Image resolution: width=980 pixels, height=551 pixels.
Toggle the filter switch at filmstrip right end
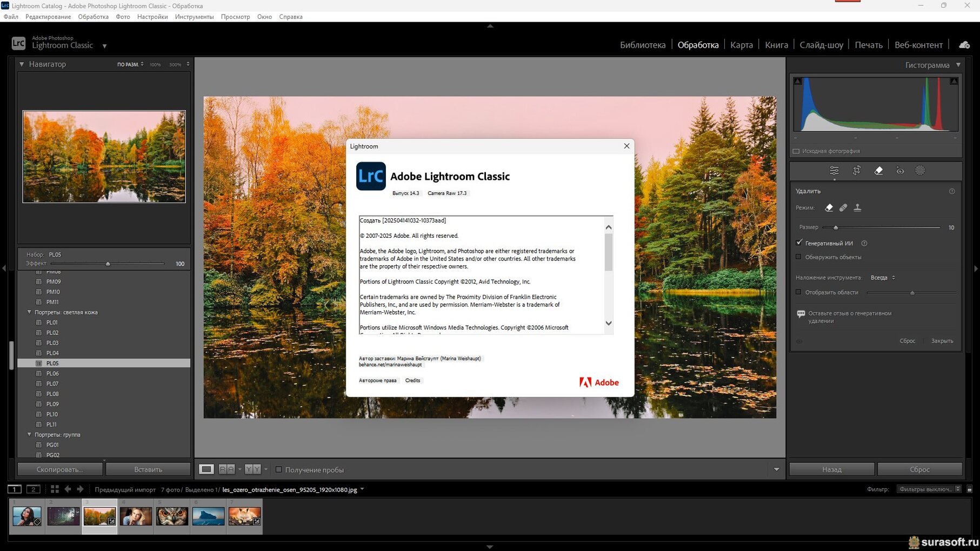pyautogui.click(x=969, y=489)
